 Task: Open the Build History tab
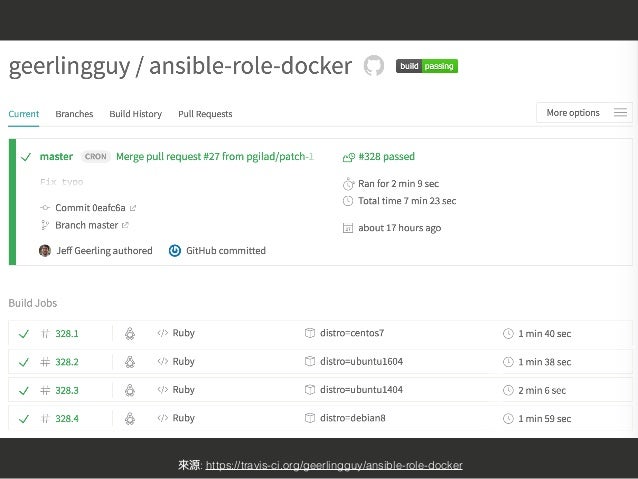click(x=135, y=114)
